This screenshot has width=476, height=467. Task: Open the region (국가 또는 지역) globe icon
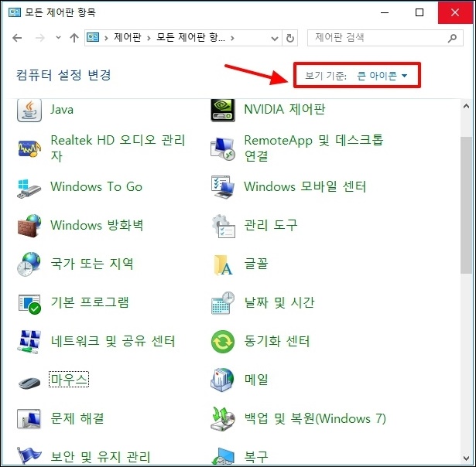[29, 264]
